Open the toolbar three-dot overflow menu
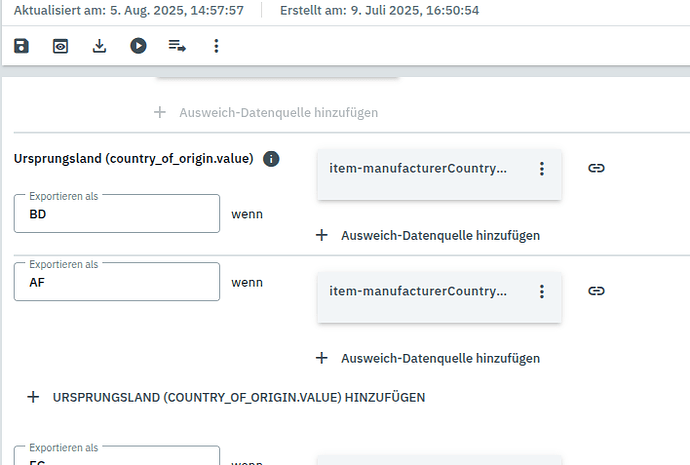690x465 pixels. point(216,46)
